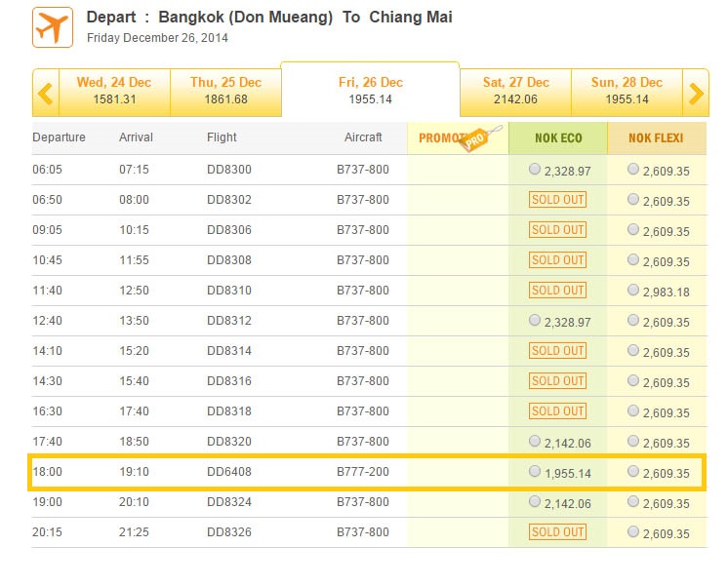Switch to Thu, 25 Dec tab
The height and width of the screenshot is (586, 728).
click(x=225, y=91)
